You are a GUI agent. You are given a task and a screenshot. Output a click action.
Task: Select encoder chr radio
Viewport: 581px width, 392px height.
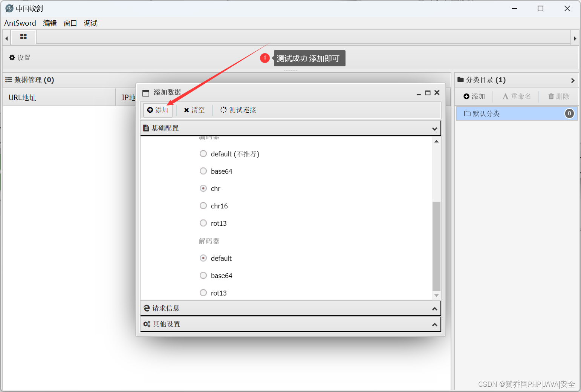click(x=203, y=188)
